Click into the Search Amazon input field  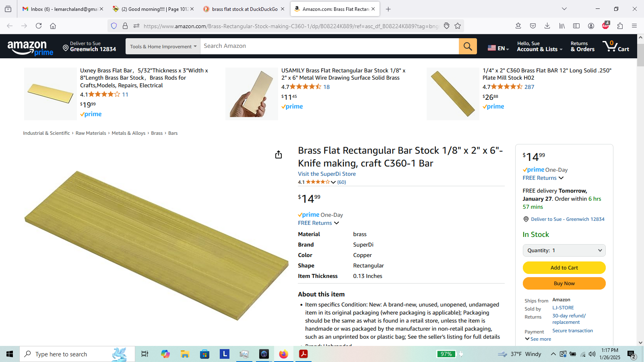coord(329,46)
